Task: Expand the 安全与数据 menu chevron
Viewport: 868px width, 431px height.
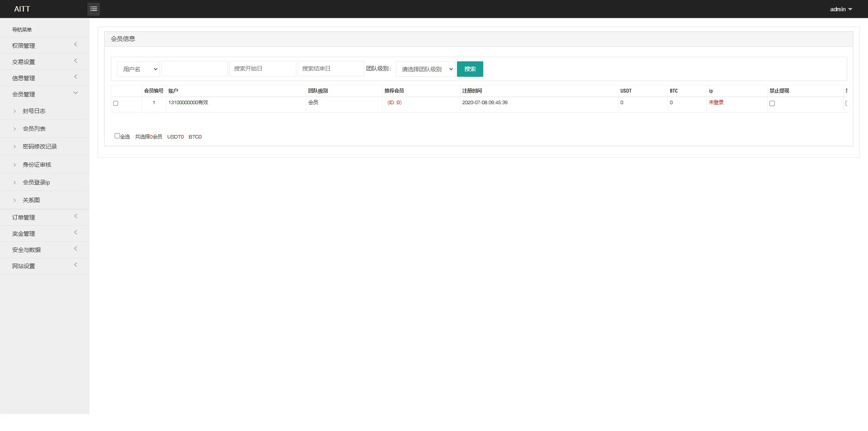Action: [x=76, y=249]
